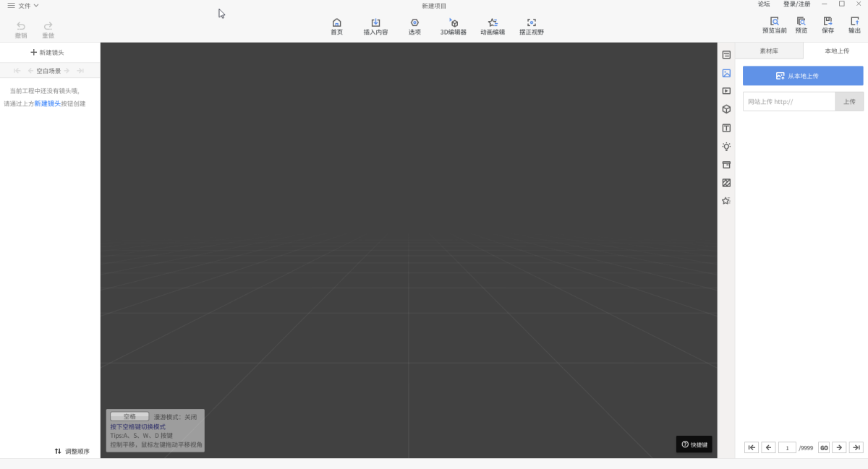
Task: Click 新建镜头 to create a new camera
Action: click(46, 51)
